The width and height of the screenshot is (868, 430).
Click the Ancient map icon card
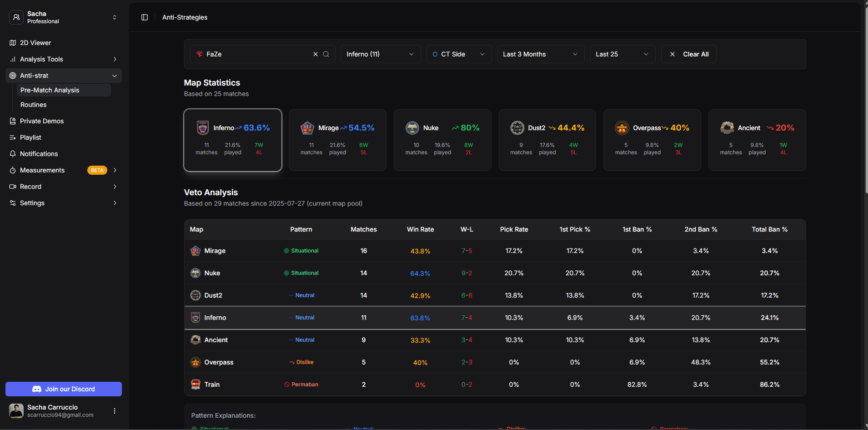(728, 128)
